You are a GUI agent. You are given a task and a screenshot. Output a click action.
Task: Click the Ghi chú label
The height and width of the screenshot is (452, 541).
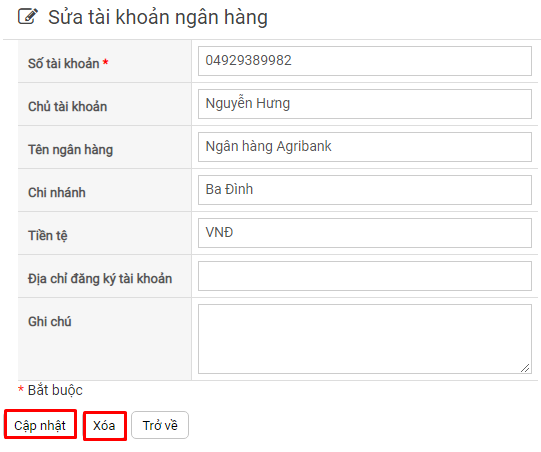click(x=50, y=321)
